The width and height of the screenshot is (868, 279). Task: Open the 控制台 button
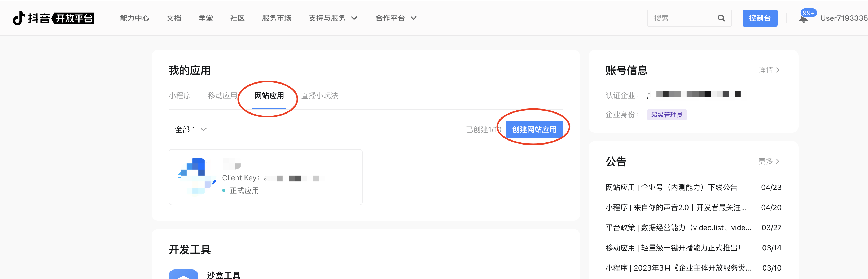coord(760,18)
